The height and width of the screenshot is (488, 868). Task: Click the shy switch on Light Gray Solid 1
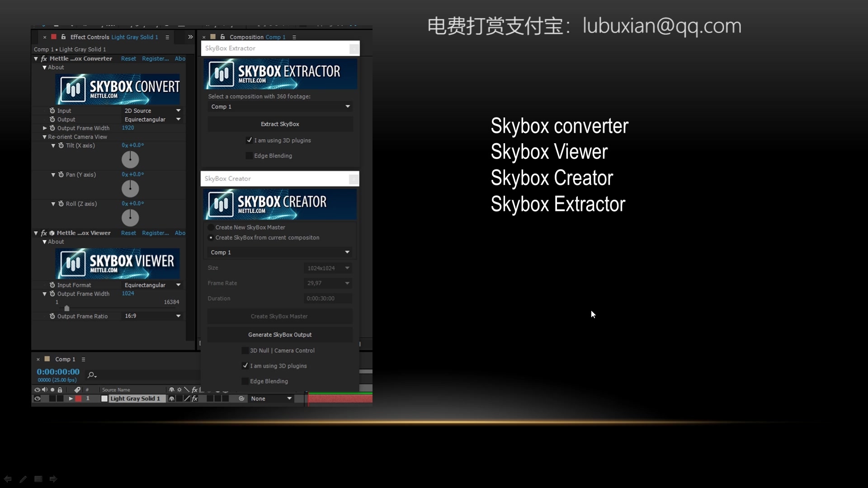pyautogui.click(x=172, y=399)
